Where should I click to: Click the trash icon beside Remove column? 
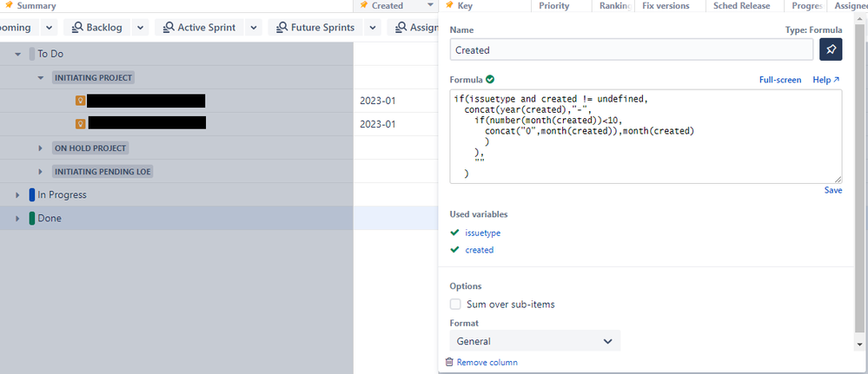449,363
